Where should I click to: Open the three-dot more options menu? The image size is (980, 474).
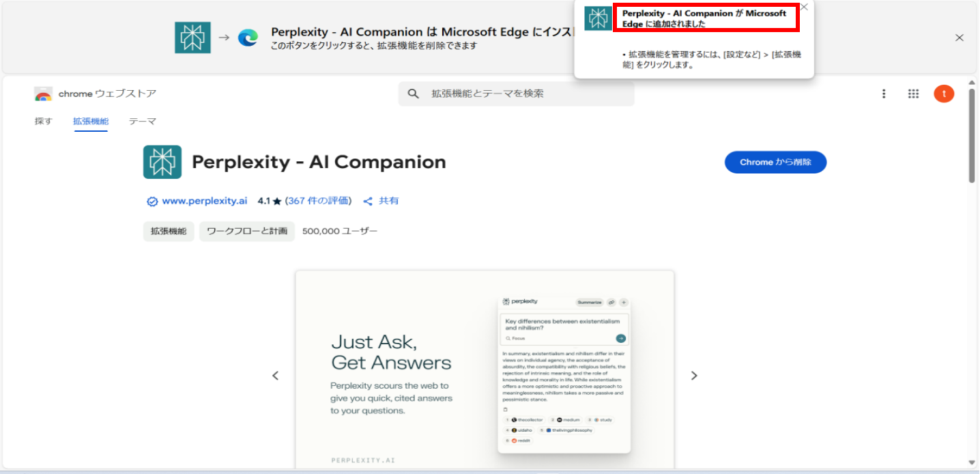[x=884, y=94]
